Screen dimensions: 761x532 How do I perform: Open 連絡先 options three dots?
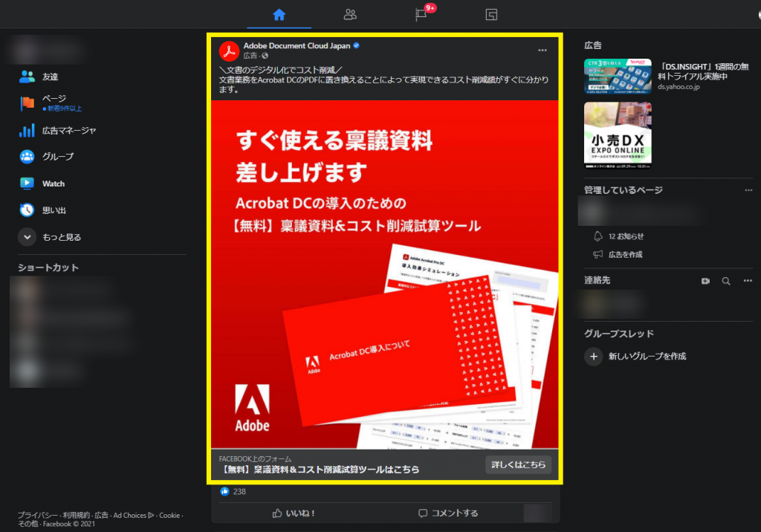[748, 281]
